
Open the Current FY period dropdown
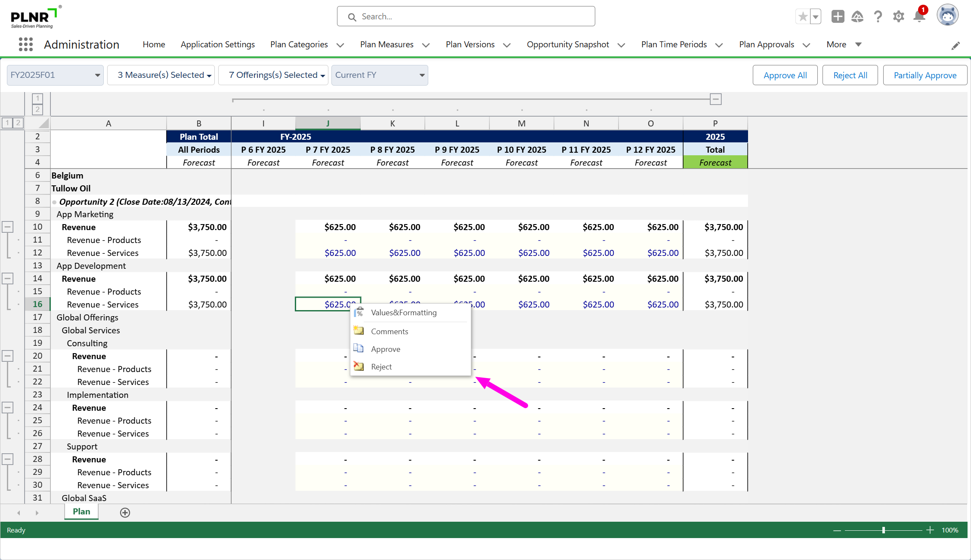click(x=379, y=75)
